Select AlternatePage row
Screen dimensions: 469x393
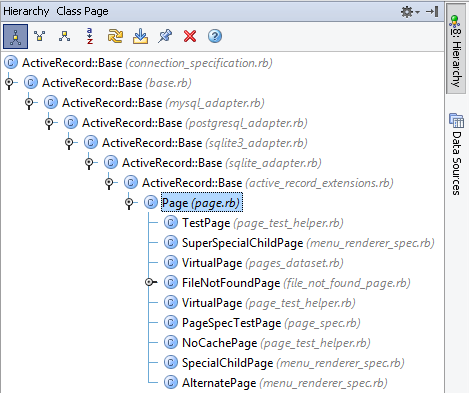tap(276, 383)
